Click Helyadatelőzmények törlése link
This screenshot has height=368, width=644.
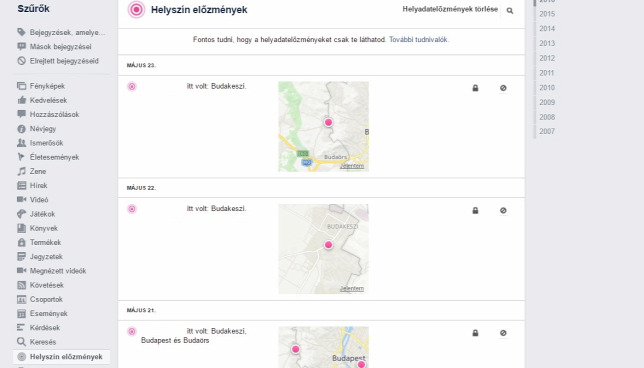pos(450,9)
